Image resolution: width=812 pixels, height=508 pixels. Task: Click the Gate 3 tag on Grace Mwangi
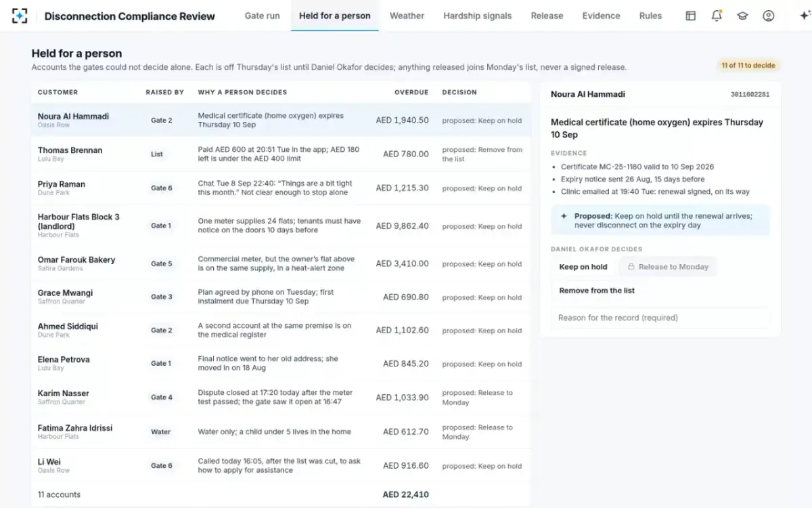point(162,297)
